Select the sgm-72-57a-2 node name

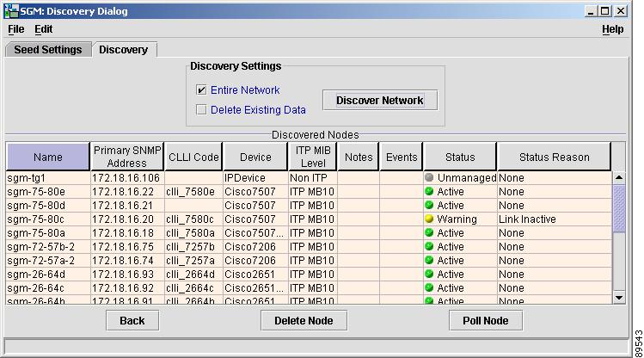(x=41, y=260)
